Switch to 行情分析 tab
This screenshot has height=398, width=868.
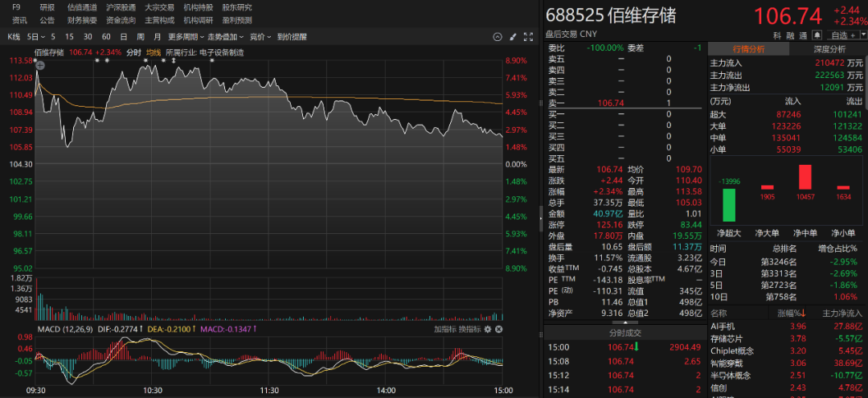point(748,49)
